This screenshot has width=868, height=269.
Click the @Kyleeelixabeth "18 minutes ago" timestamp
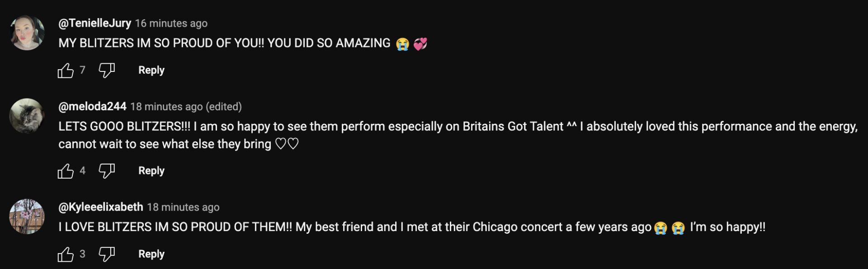tap(183, 207)
